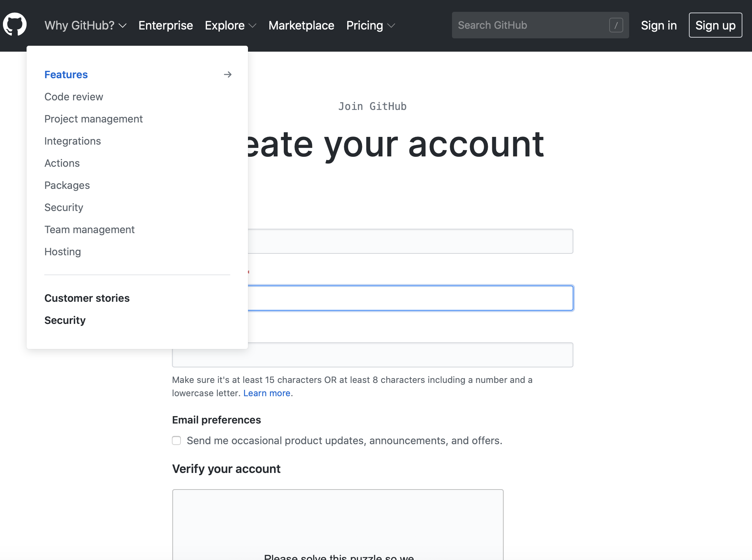Open Actions in the Features list

pyautogui.click(x=62, y=163)
